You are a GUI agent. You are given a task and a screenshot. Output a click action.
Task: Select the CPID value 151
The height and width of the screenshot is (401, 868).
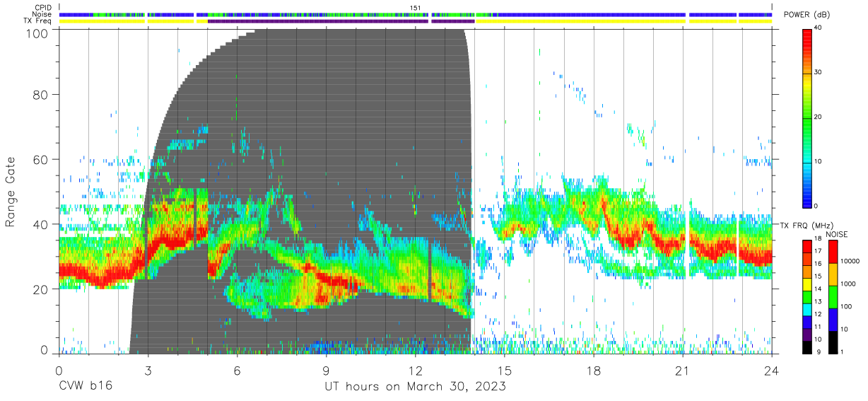tap(416, 8)
